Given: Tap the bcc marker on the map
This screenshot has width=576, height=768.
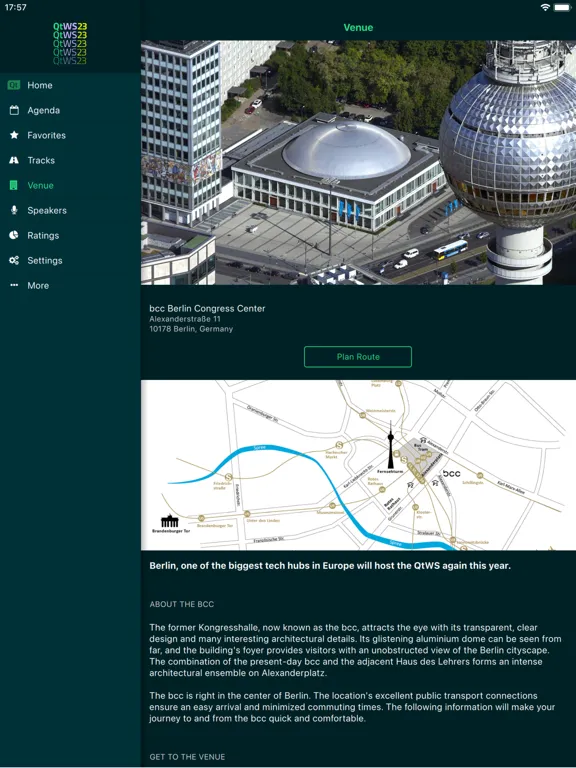Looking at the screenshot, I should (452, 474).
